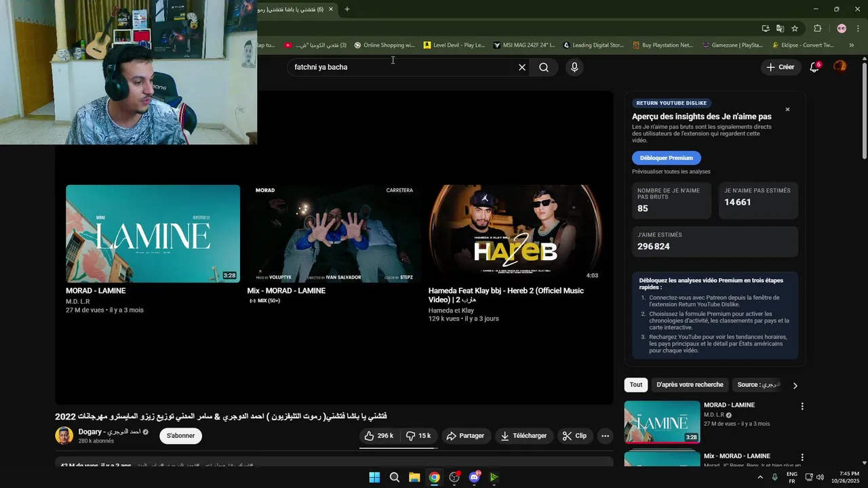This screenshot has width=868, height=488.
Task: Open OBS Studio from the taskbar
Action: click(x=454, y=477)
